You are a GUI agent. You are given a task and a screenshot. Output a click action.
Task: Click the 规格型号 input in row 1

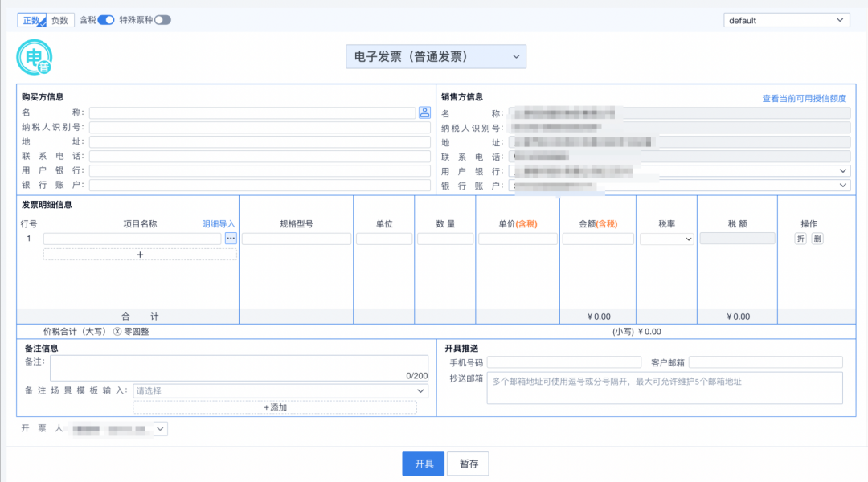[x=296, y=239]
